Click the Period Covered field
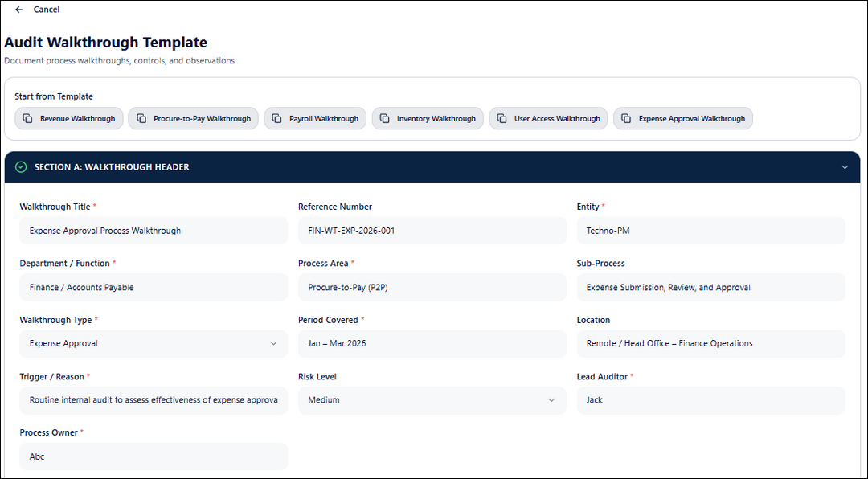Viewport: 868px width, 479px height. coord(432,343)
